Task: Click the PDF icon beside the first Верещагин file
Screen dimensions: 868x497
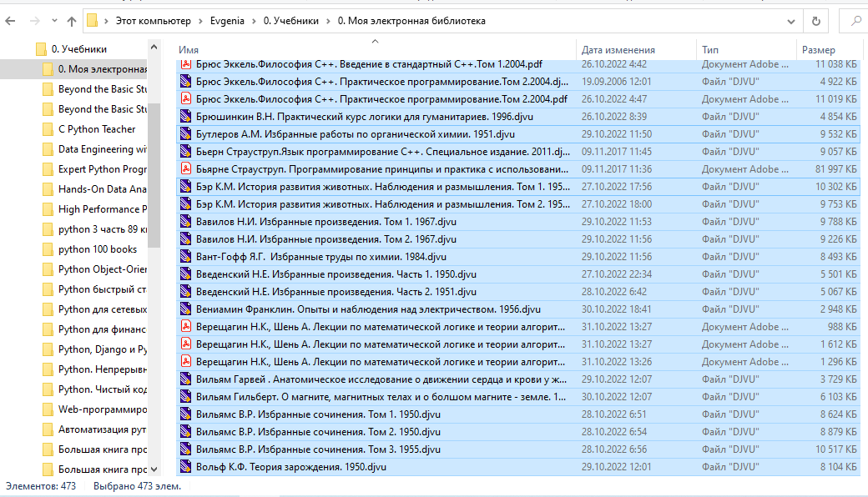Action: tap(184, 326)
